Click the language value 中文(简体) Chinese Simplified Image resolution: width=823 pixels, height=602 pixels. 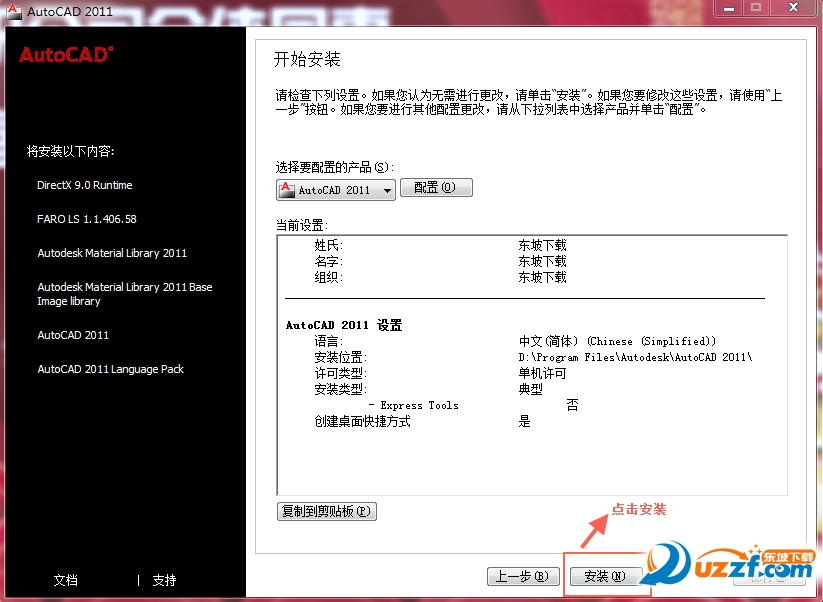[617, 341]
